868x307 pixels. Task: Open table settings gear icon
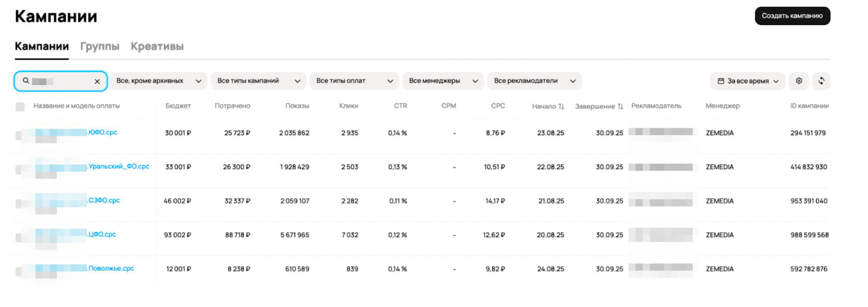point(799,81)
